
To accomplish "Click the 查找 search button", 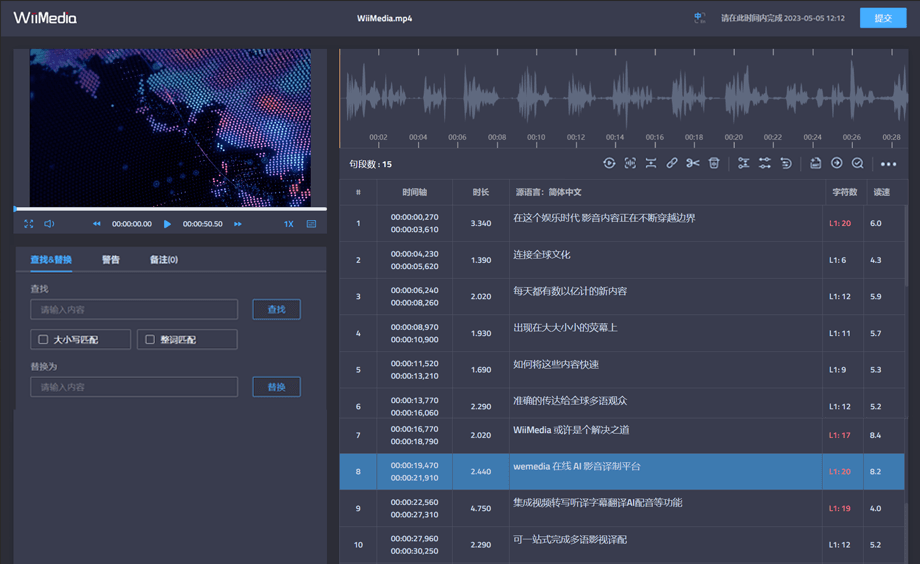I will pyautogui.click(x=276, y=309).
